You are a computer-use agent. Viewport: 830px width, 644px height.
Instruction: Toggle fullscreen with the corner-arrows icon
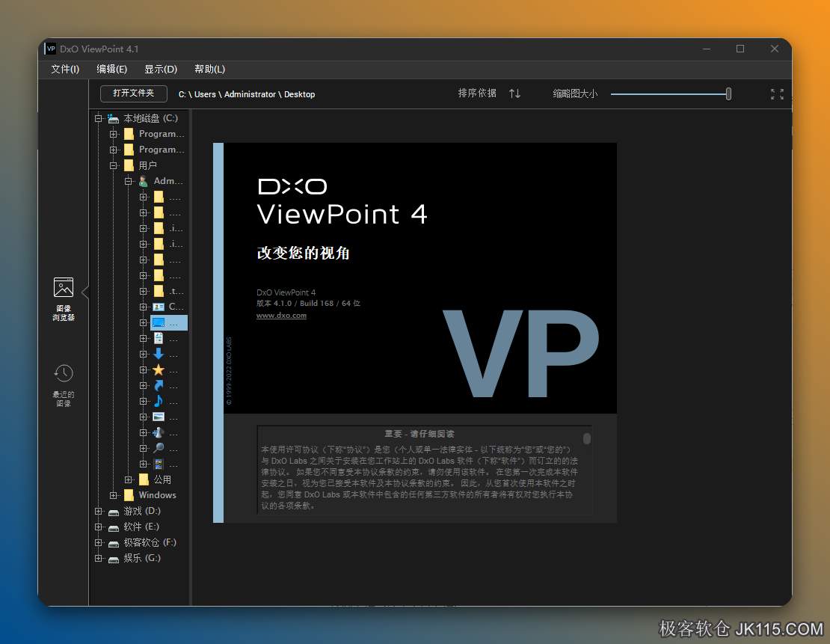[777, 94]
